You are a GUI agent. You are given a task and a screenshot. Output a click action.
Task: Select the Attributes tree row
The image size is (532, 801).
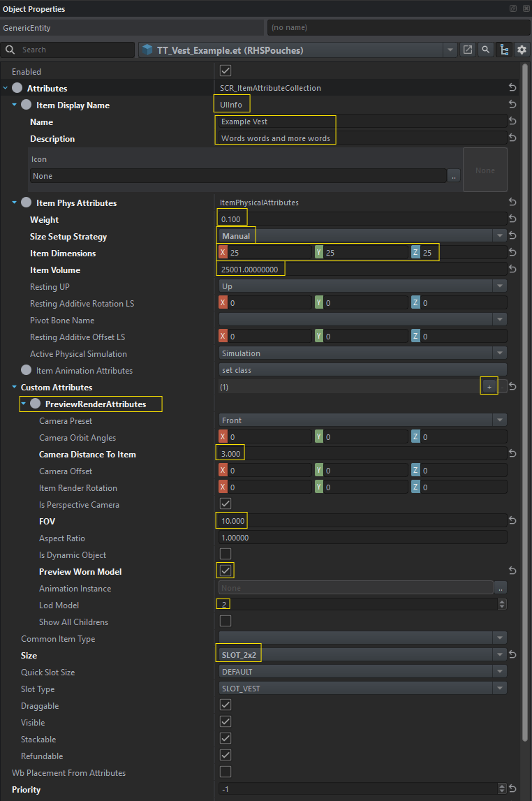tap(47, 89)
